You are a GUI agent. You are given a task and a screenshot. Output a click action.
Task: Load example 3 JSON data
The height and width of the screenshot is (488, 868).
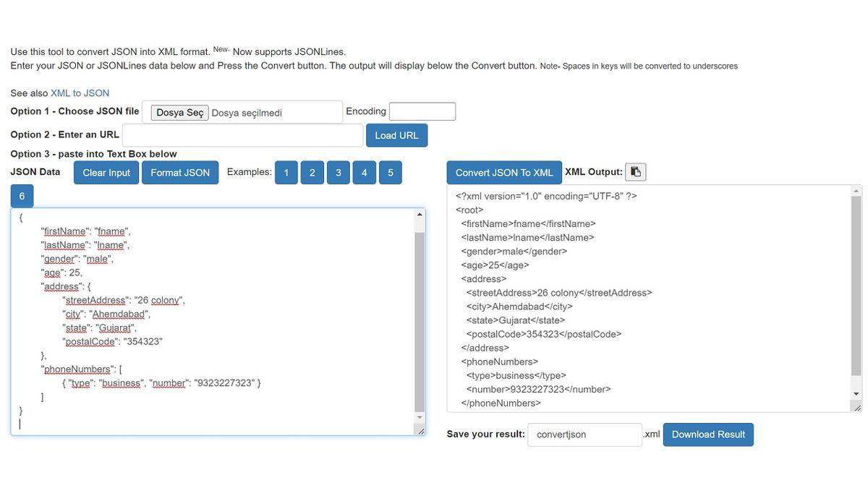337,171
